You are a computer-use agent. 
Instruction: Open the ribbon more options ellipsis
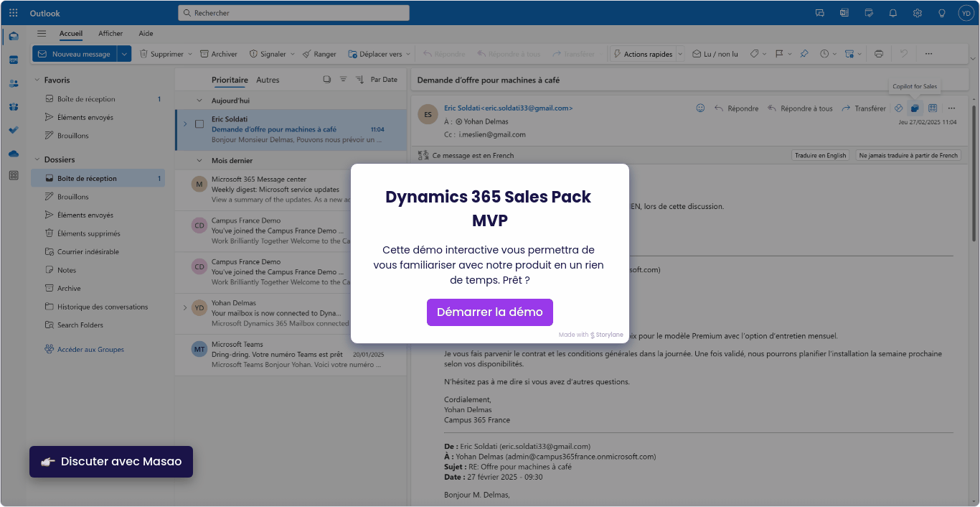point(928,54)
